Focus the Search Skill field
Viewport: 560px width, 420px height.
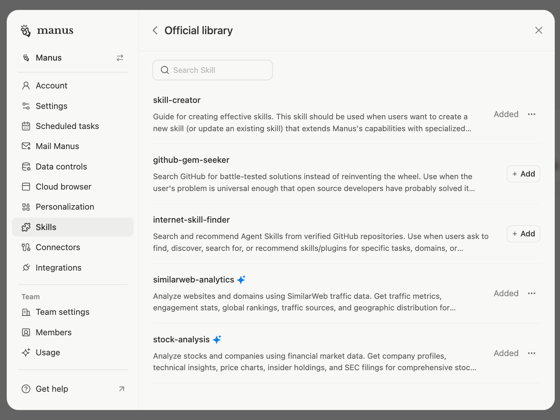pos(212,70)
